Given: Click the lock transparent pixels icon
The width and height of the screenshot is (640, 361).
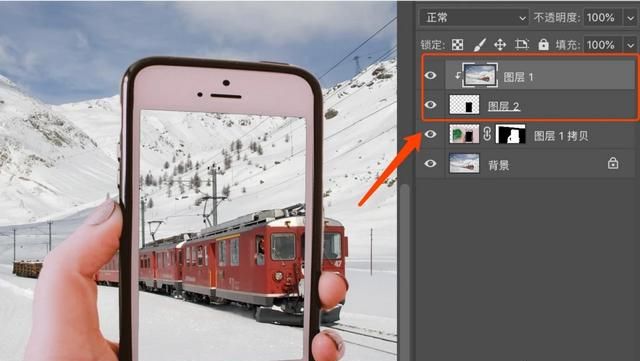Looking at the screenshot, I should click(x=458, y=45).
